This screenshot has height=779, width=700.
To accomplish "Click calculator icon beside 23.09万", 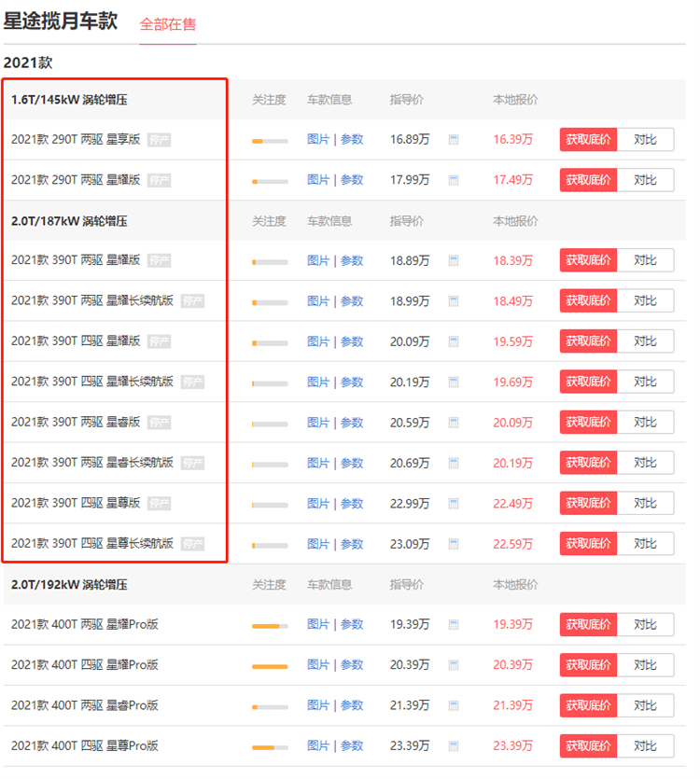I will [454, 544].
